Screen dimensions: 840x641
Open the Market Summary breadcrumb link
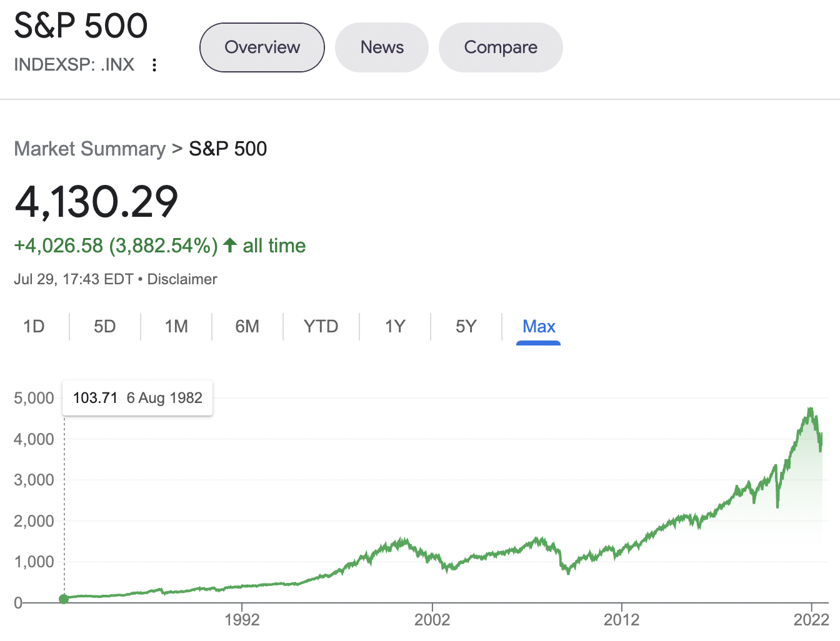pos(89,149)
